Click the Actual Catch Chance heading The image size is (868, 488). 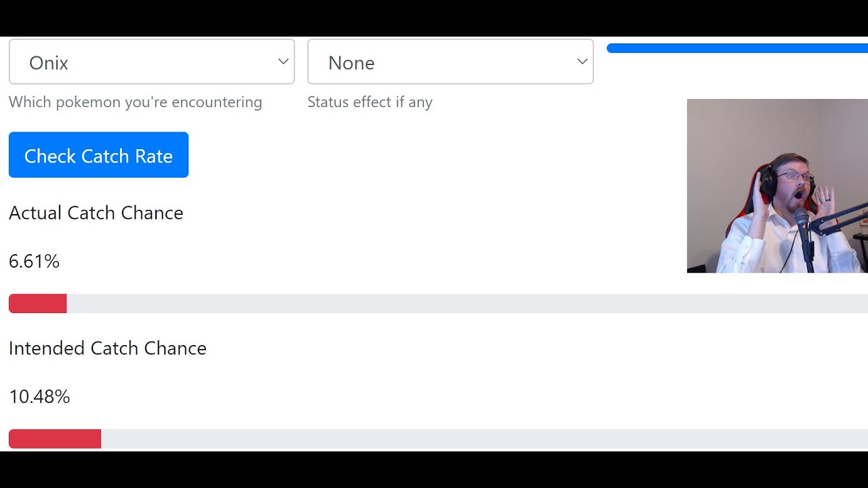(96, 213)
